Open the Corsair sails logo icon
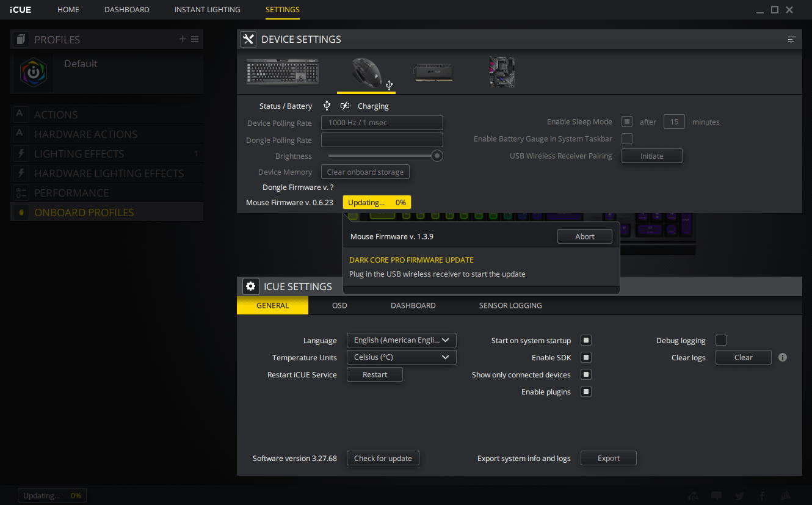This screenshot has height=505, width=812. point(786,496)
